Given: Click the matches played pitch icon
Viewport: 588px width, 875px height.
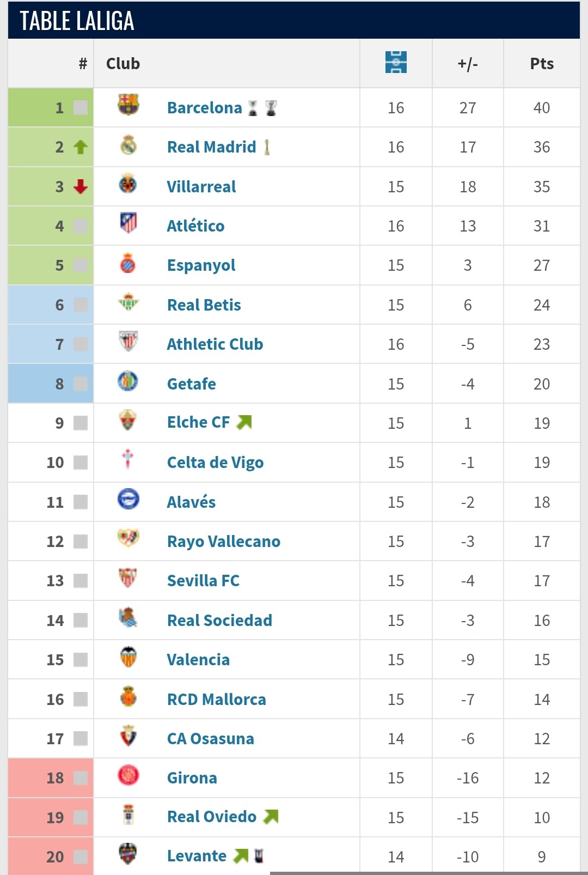Looking at the screenshot, I should [x=396, y=63].
